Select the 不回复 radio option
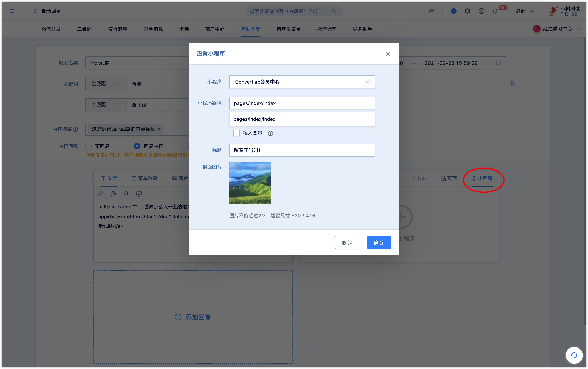The height and width of the screenshot is (369, 588). coord(88,146)
